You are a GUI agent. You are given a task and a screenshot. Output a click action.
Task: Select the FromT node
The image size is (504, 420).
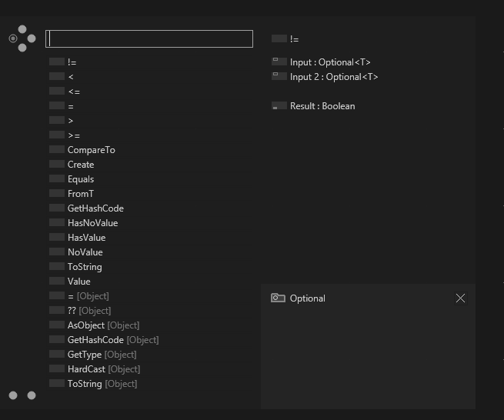click(x=81, y=194)
